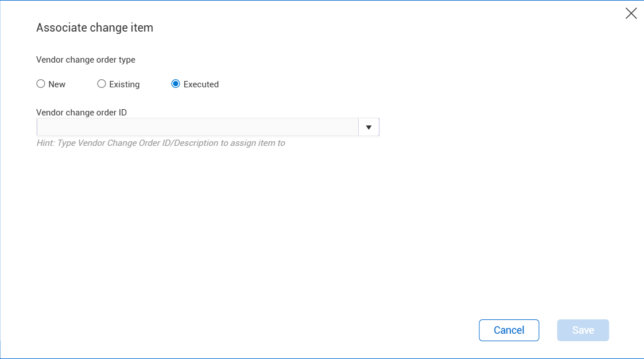Viewport: 644px width, 359px height.
Task: Select the New radio button
Action: tap(41, 84)
